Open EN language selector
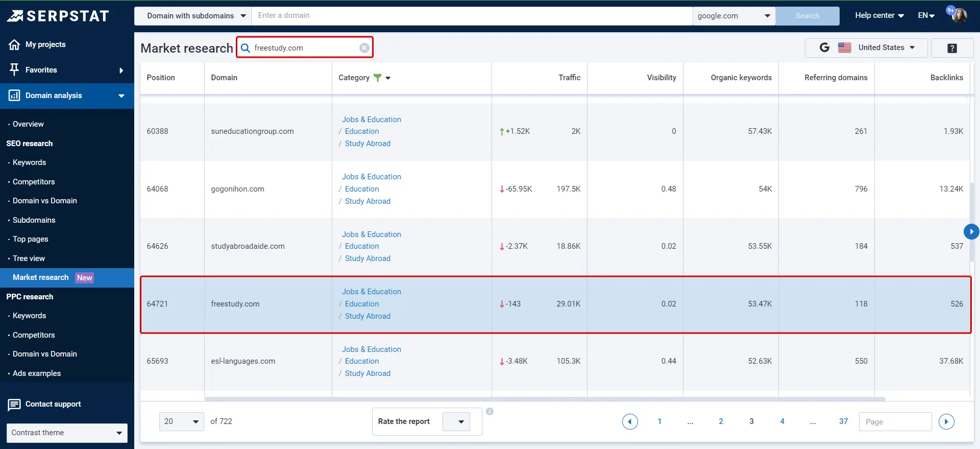 [x=926, y=15]
